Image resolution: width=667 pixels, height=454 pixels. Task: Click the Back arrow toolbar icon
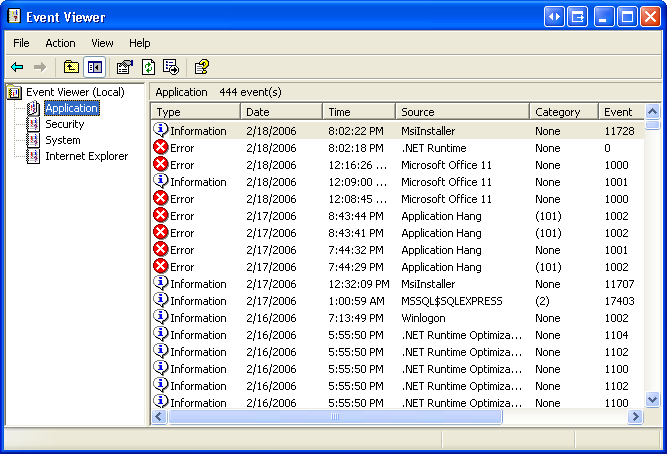click(17, 67)
